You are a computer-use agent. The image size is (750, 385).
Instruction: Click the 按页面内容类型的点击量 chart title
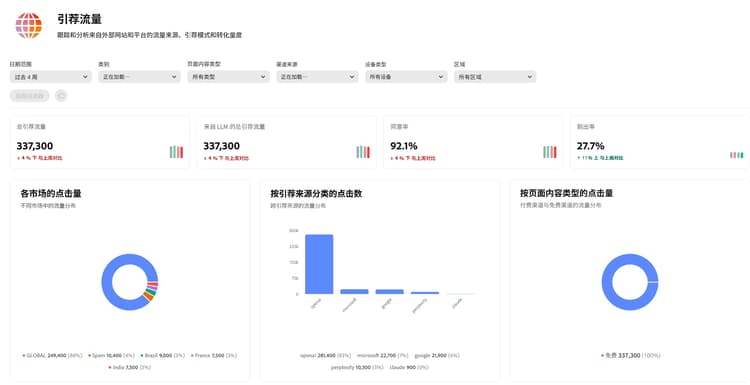point(566,193)
